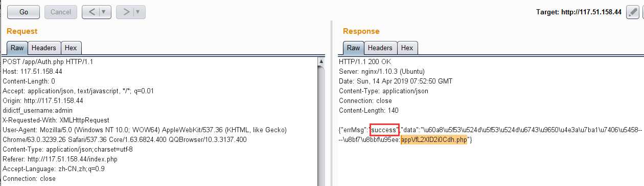Click the 'POST /app/Auth.php HTTP/1.1' request line

[48, 61]
